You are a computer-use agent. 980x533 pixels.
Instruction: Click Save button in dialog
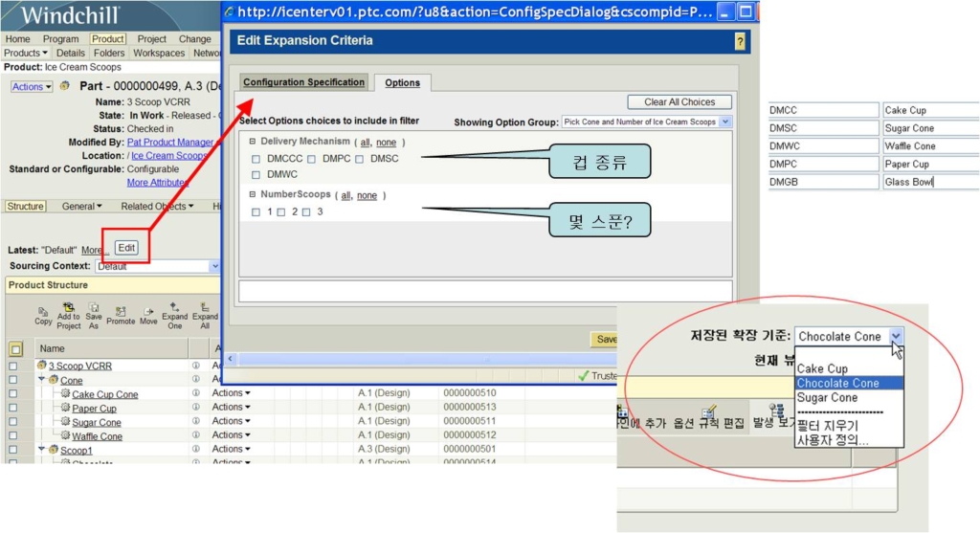click(604, 339)
